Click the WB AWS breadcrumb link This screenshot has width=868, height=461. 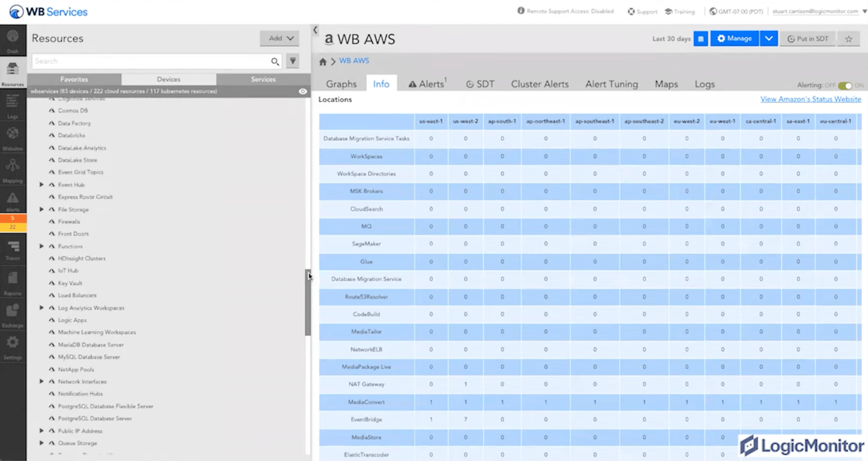[x=354, y=61]
